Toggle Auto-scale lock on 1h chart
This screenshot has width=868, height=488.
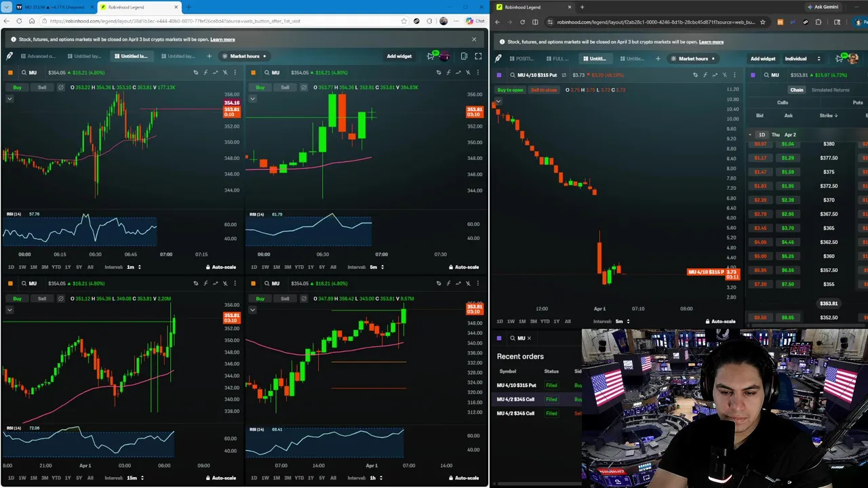click(464, 478)
